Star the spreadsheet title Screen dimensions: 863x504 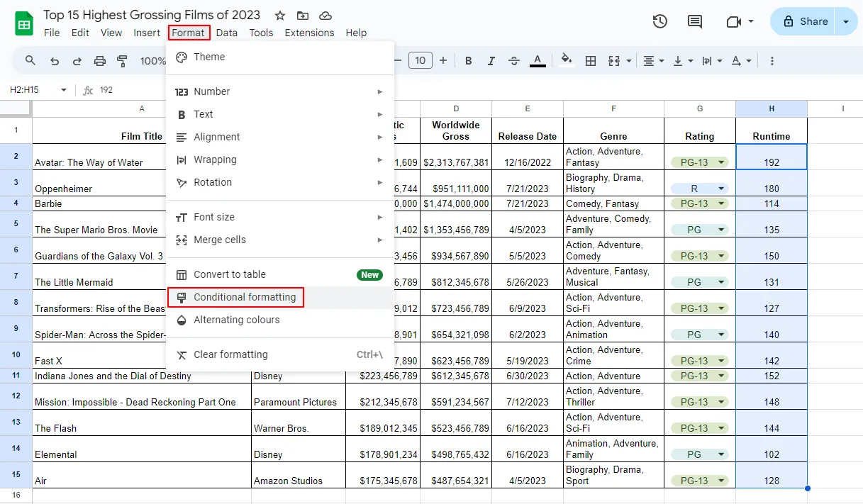click(280, 16)
